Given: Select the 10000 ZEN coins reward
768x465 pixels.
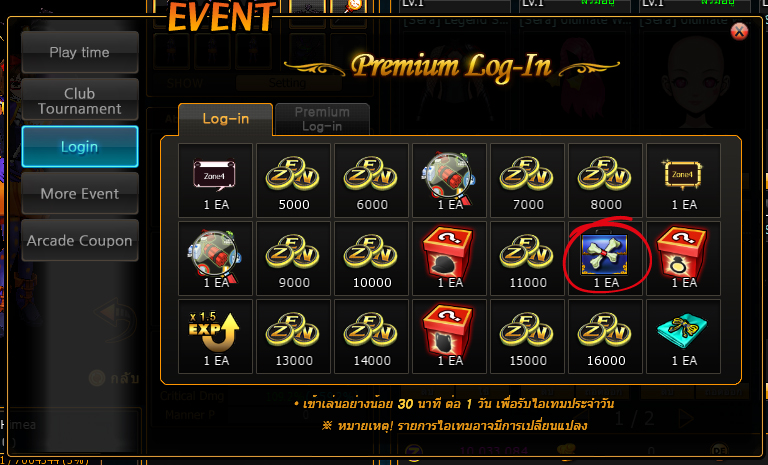Looking at the screenshot, I should tap(371, 258).
